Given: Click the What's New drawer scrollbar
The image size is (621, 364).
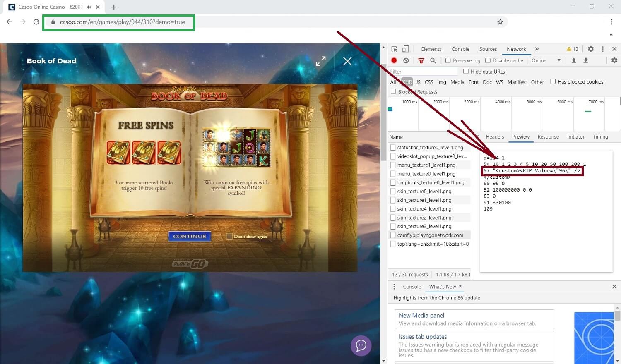Looking at the screenshot, I should point(617,316).
